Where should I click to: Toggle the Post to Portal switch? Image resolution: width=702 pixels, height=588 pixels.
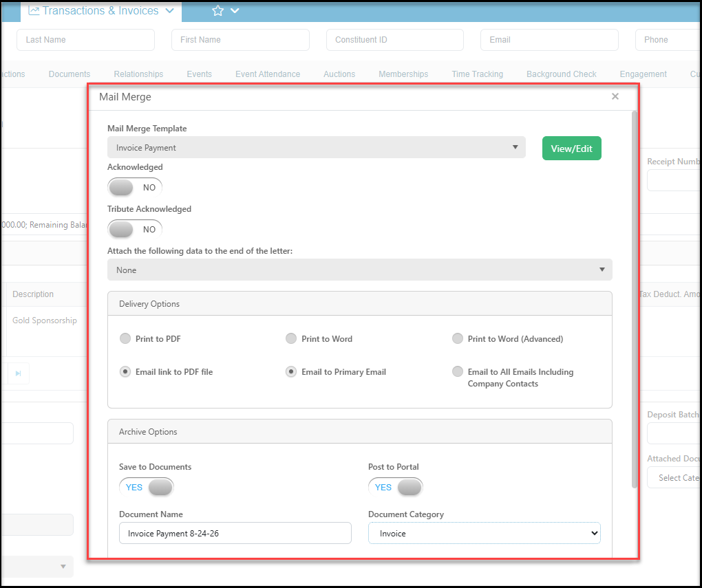(395, 487)
